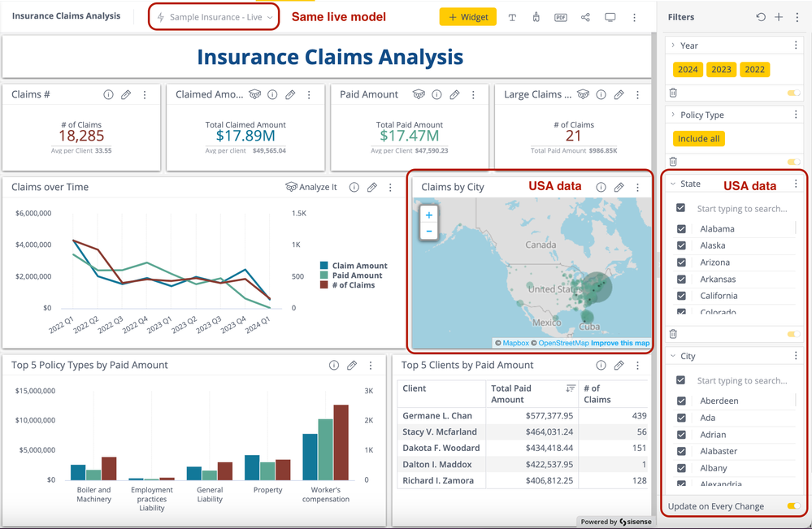Open the Sample Insurance - Live model dropdown
This screenshot has width=812, height=529.
215,17
